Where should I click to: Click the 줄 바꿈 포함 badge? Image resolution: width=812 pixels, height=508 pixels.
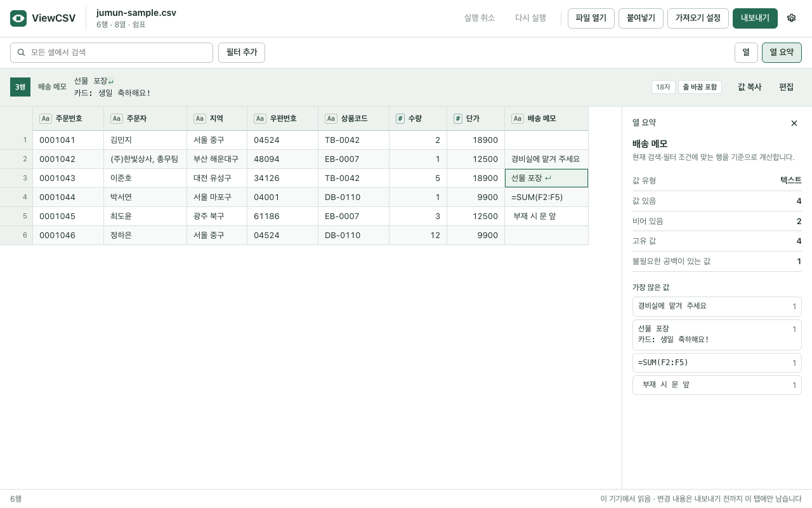click(700, 87)
